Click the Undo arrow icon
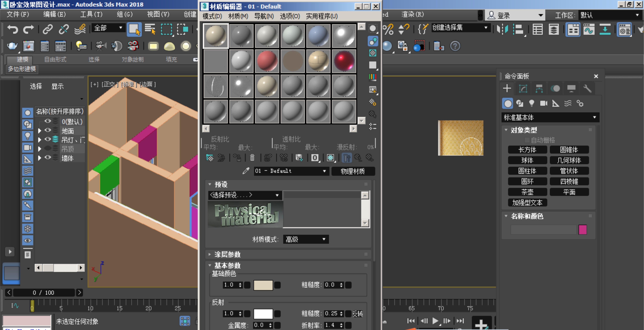The height and width of the screenshot is (330, 644). pos(13,29)
